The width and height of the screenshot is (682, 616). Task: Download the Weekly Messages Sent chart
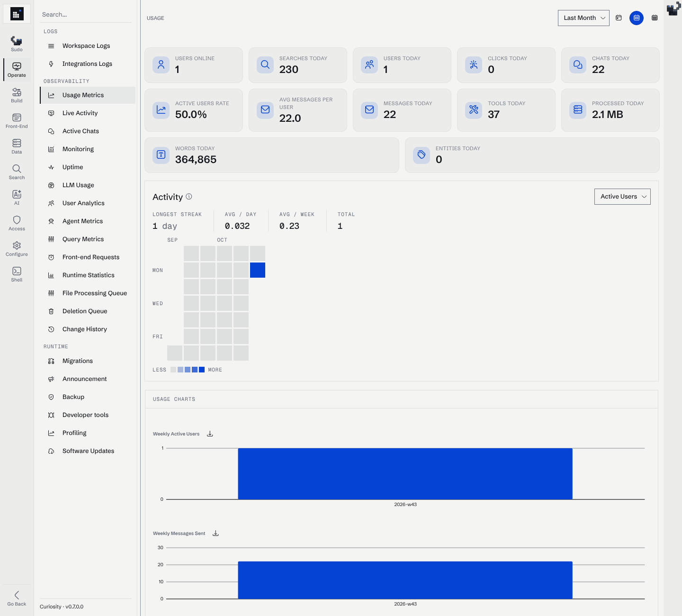(x=215, y=534)
